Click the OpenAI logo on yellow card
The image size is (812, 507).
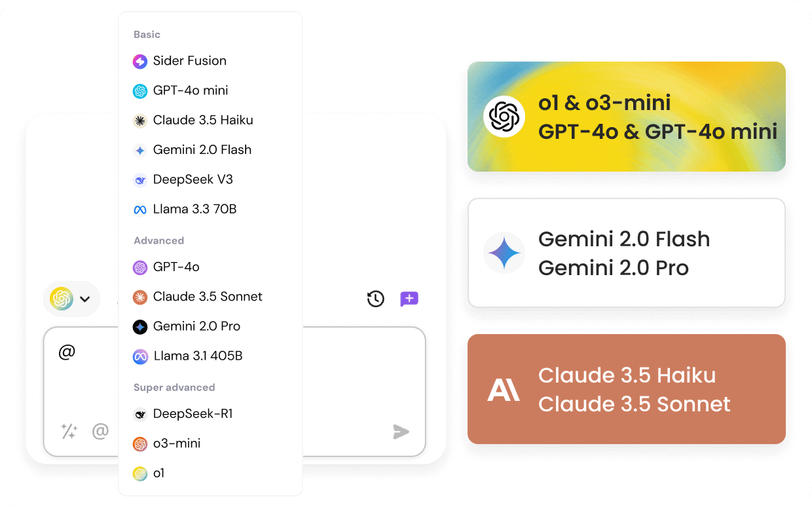tap(504, 117)
